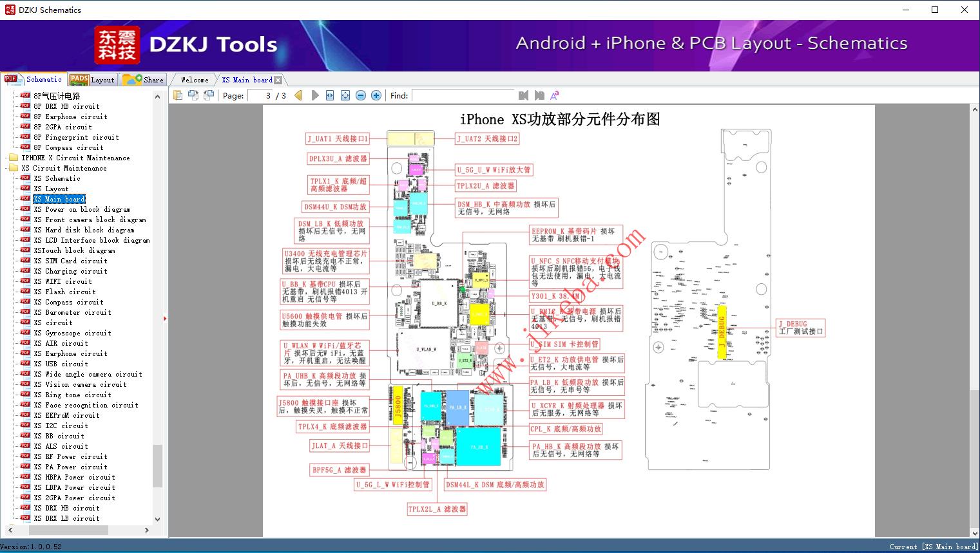
Task: Click the copy document toolbar icon
Action: point(178,95)
